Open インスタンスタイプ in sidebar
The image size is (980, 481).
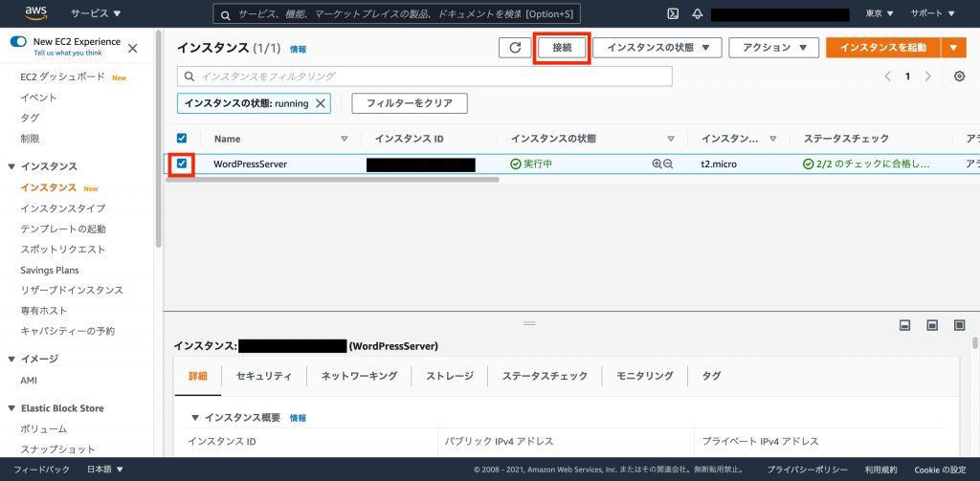pos(62,208)
